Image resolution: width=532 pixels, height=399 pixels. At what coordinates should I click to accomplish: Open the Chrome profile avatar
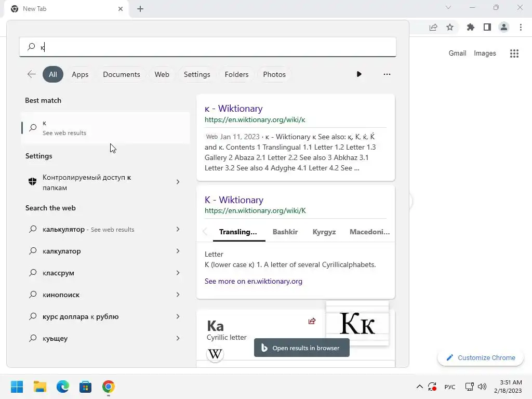(504, 27)
